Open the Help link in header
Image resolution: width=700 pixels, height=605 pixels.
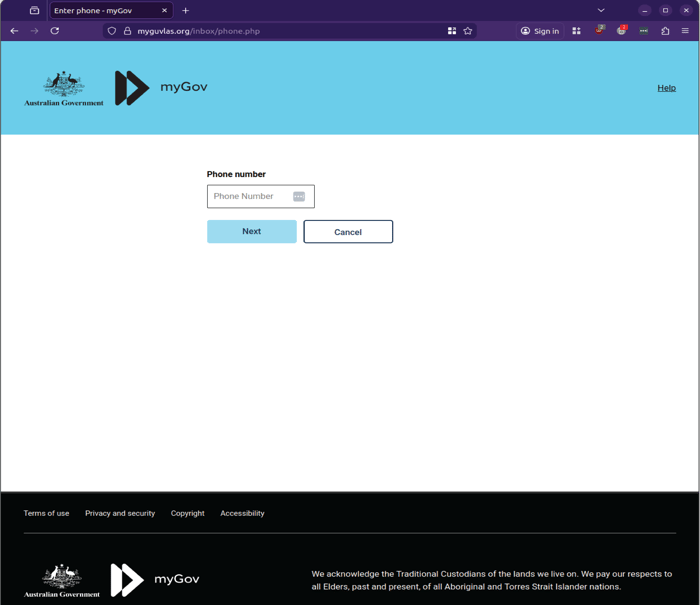(x=666, y=88)
